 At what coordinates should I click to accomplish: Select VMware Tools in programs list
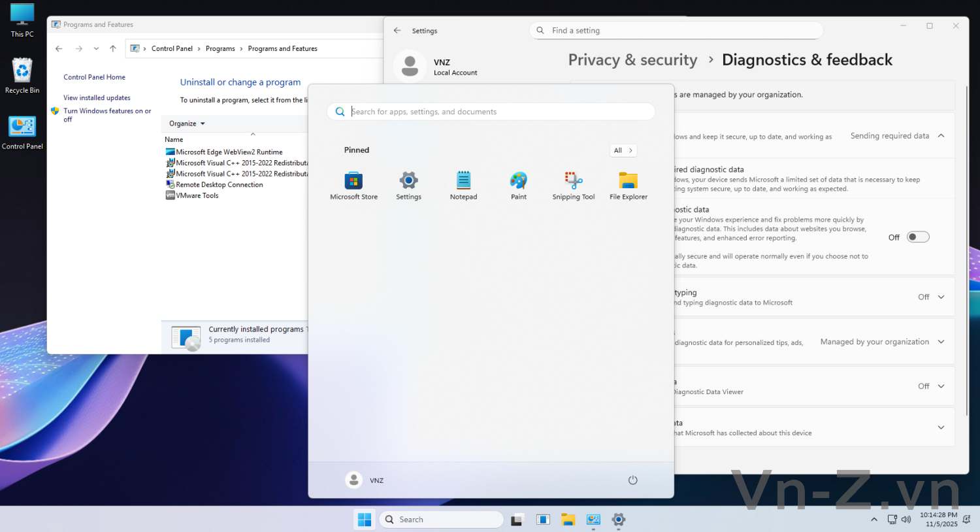[197, 195]
